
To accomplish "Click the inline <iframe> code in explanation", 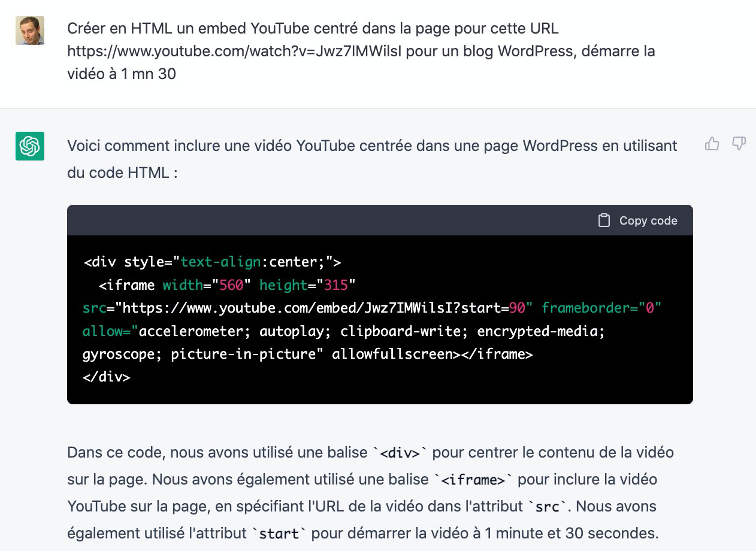I will [x=473, y=480].
